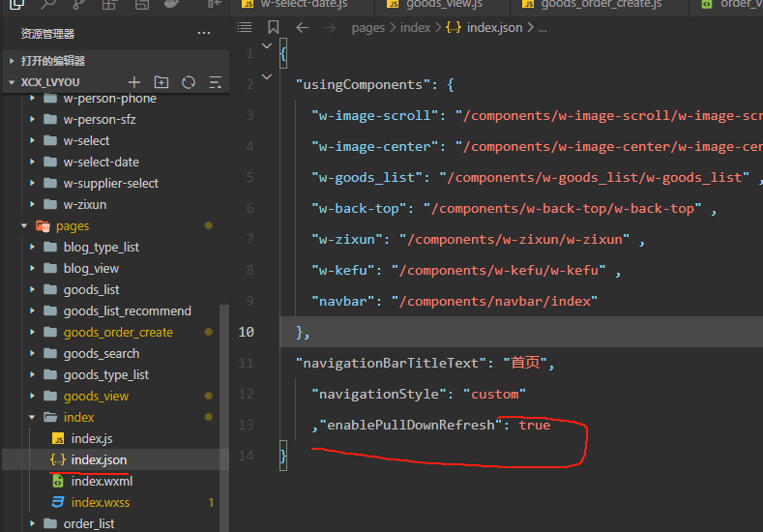Collapse all folders in explorer
The height and width of the screenshot is (532, 763).
[215, 82]
